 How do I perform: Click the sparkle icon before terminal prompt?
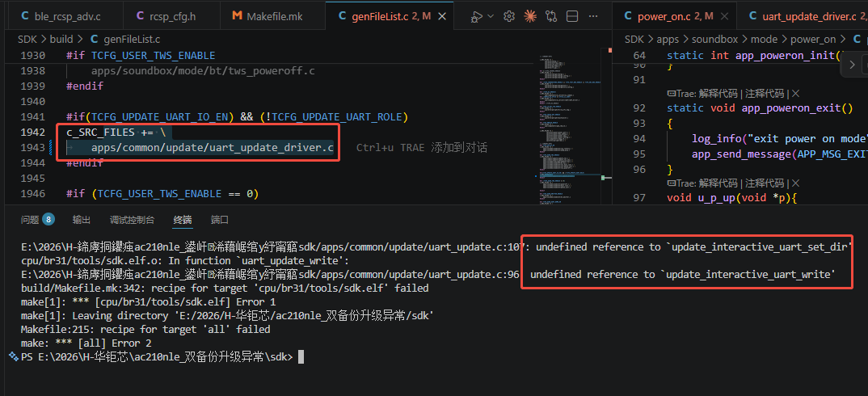[14, 356]
